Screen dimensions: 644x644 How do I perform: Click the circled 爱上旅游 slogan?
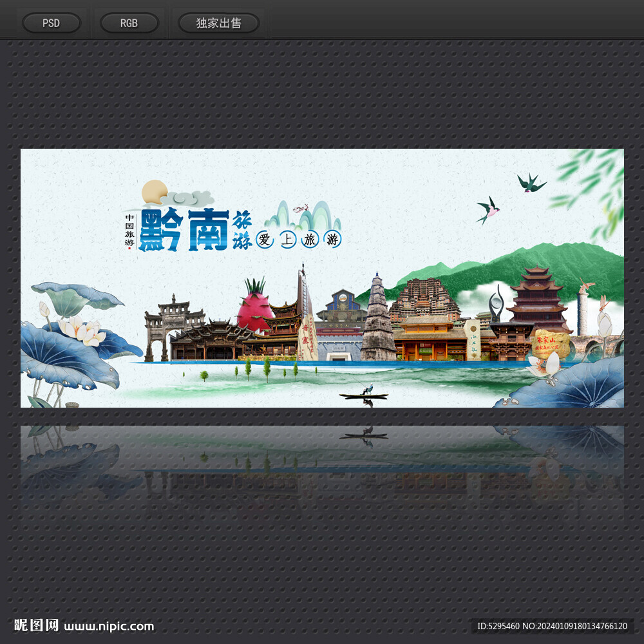pyautogui.click(x=299, y=239)
